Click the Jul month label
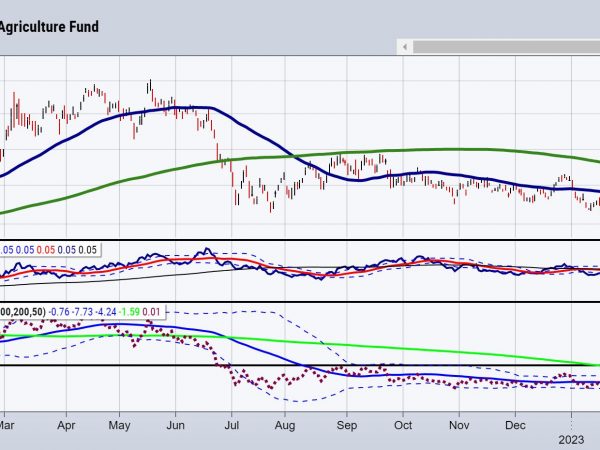The height and width of the screenshot is (450, 600). click(x=232, y=425)
